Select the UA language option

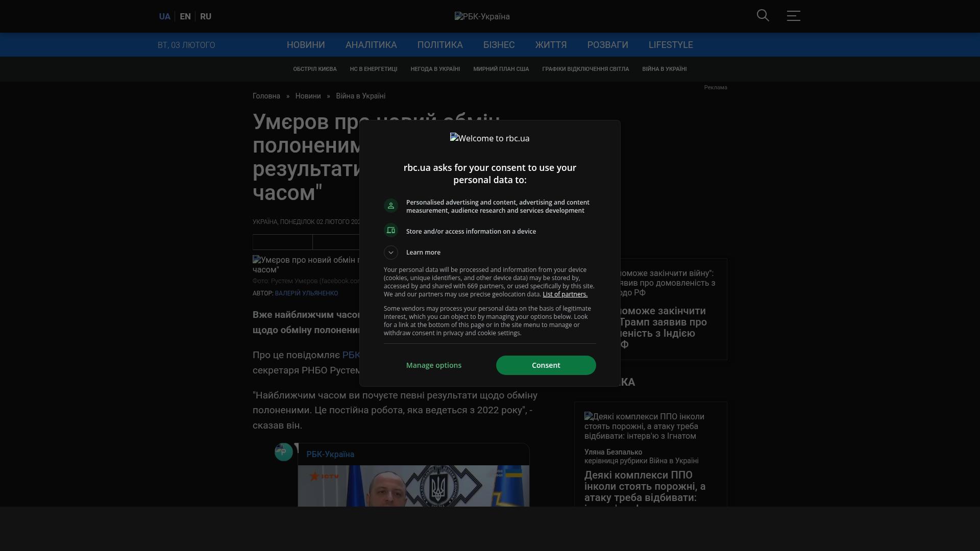(164, 16)
